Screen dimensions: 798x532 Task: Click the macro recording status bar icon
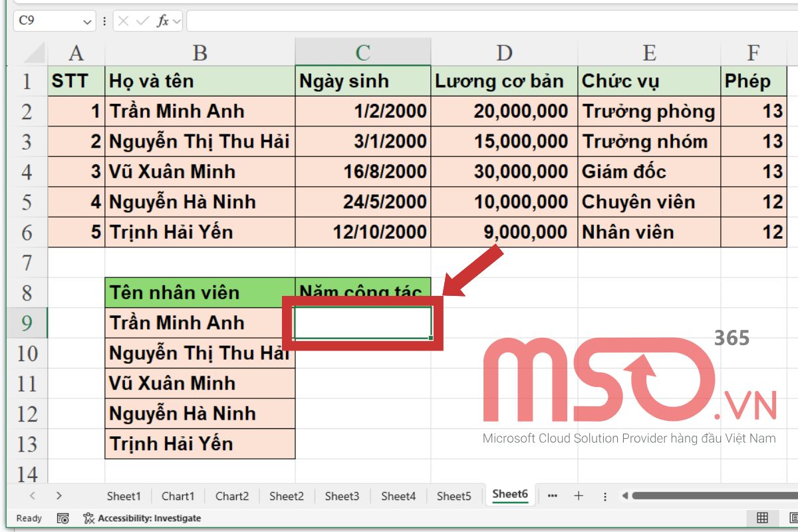pos(63,518)
